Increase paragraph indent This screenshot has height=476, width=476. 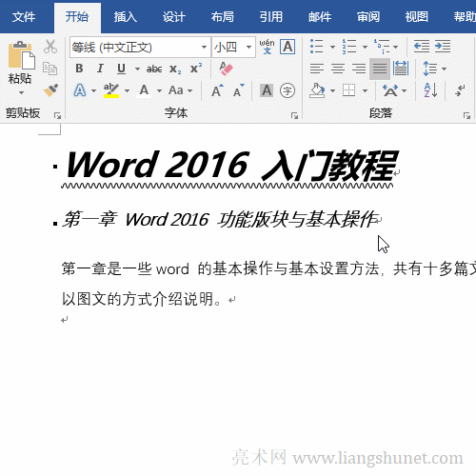pos(443,47)
